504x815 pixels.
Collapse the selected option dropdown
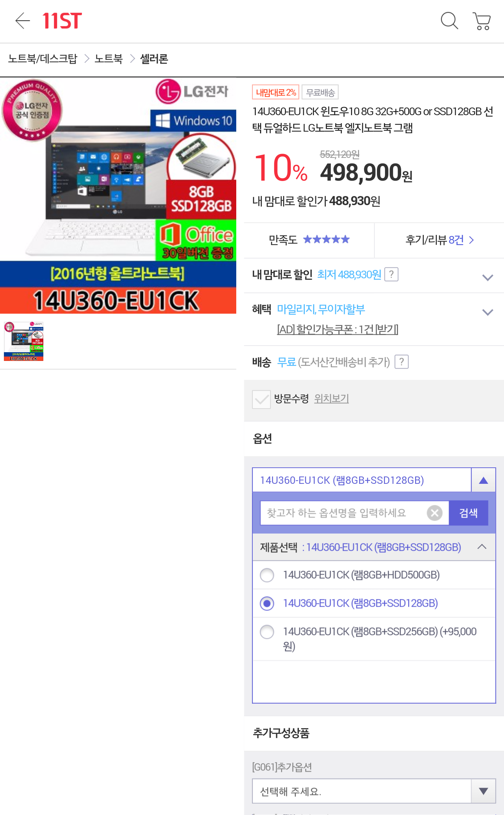(x=483, y=480)
